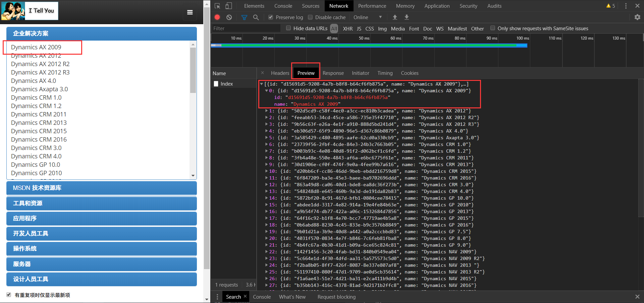Screen dimensions: 644x303
Task: Click the network timeline overview bar
Action: pyautogui.click(x=369, y=45)
